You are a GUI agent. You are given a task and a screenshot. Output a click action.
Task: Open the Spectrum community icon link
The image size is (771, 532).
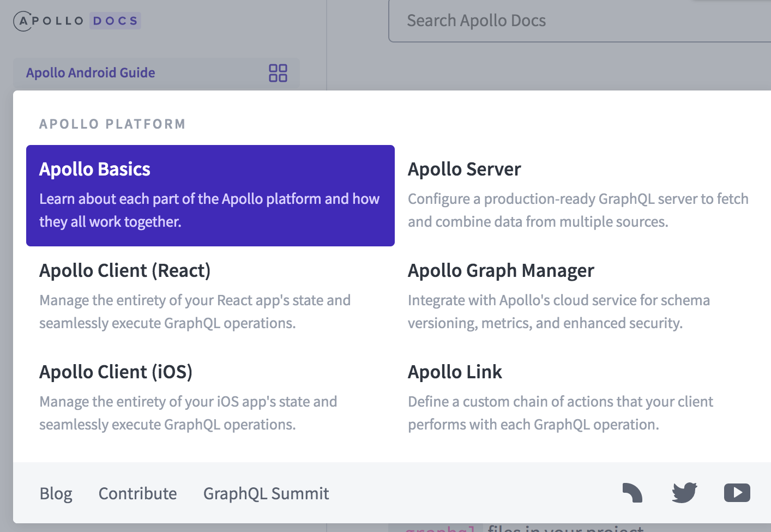[633, 493]
